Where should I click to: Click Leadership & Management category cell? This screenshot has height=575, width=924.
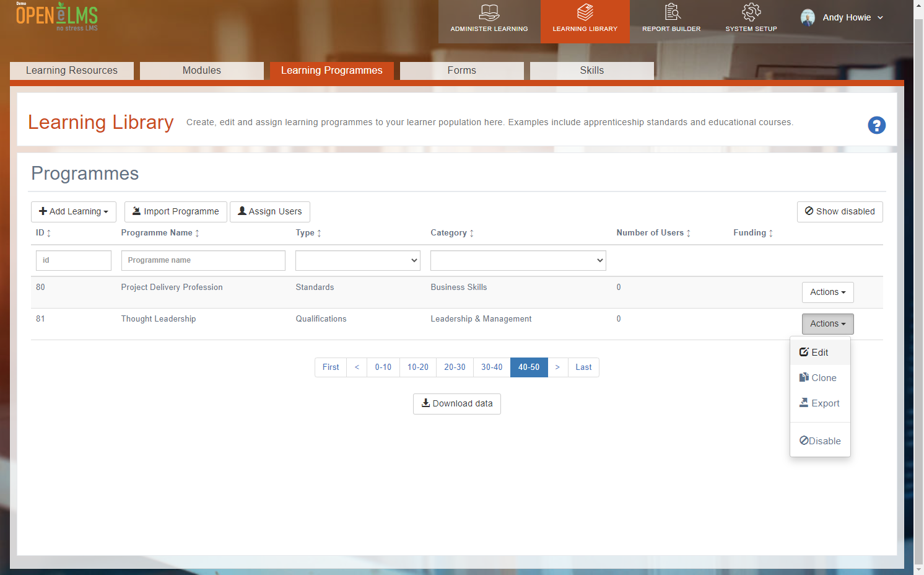point(481,319)
